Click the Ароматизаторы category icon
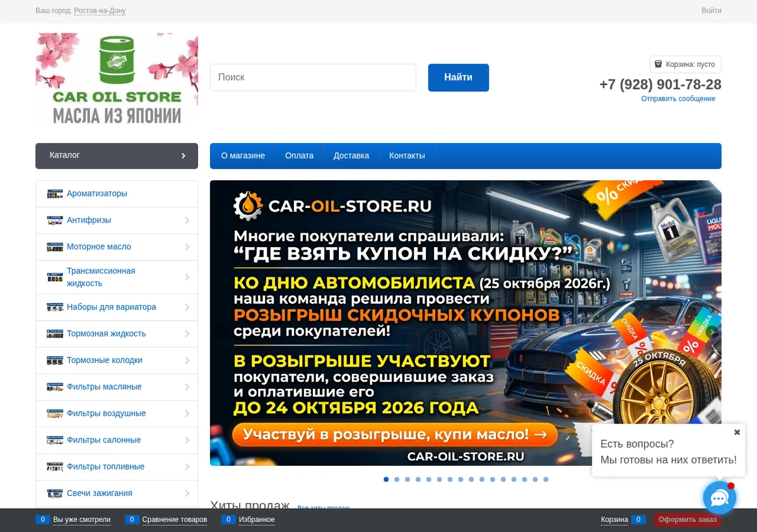 pos(55,194)
